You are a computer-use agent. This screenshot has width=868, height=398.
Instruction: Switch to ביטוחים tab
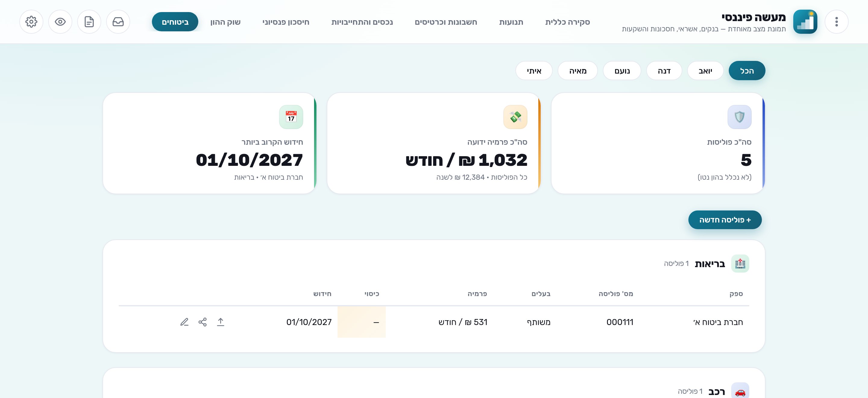click(175, 22)
